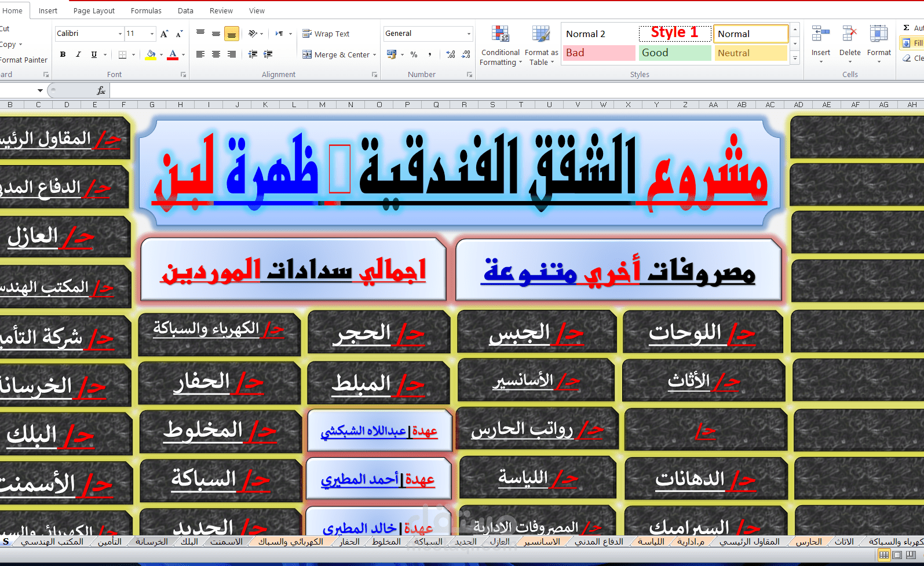Apply Percent Style
Image resolution: width=924 pixels, height=566 pixels.
pos(414,54)
